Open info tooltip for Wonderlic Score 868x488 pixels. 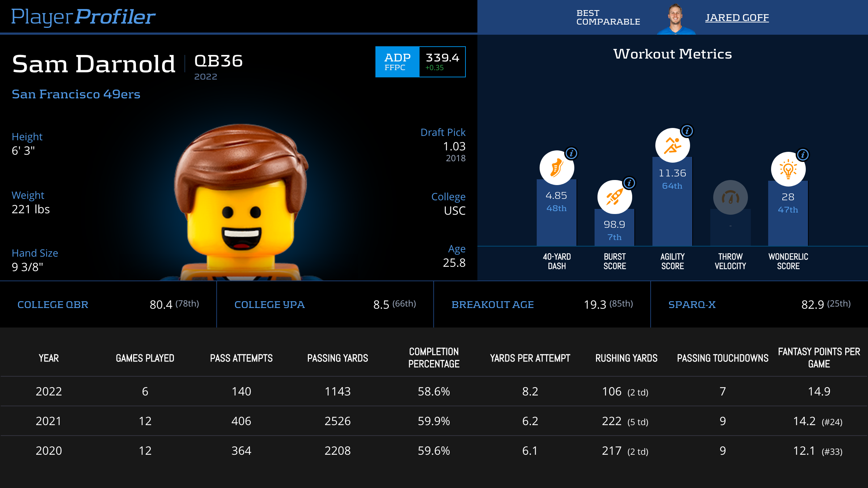point(803,155)
